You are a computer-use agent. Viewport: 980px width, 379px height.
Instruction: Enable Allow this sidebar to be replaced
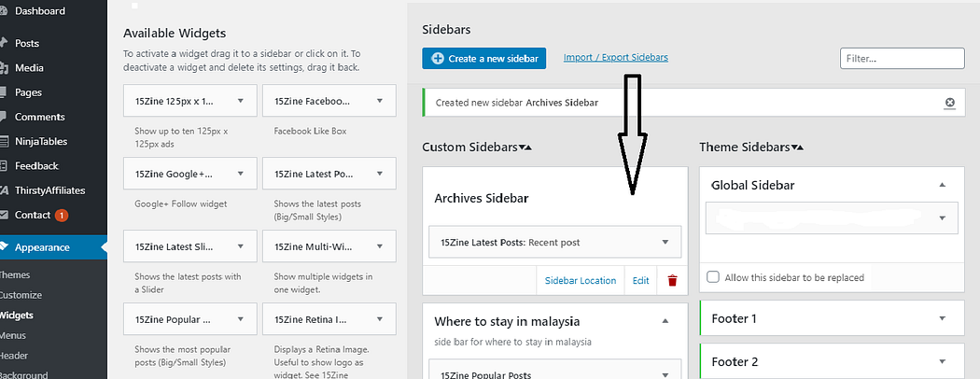point(712,277)
